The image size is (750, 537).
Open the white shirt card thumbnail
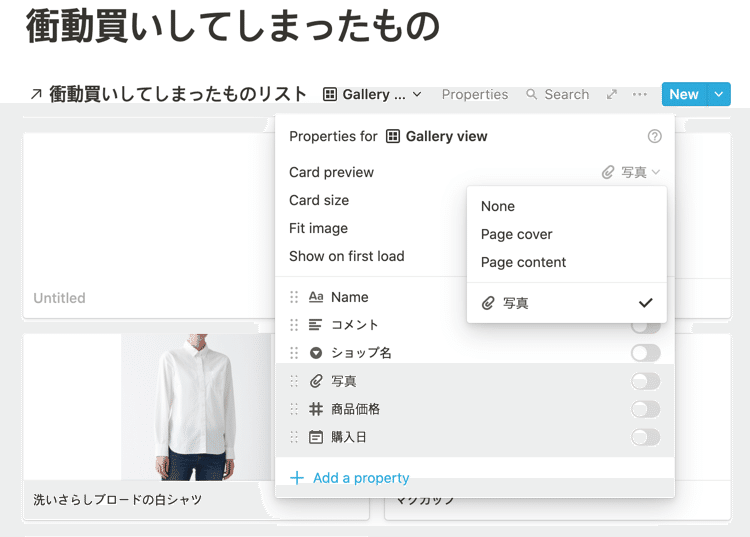click(195, 407)
